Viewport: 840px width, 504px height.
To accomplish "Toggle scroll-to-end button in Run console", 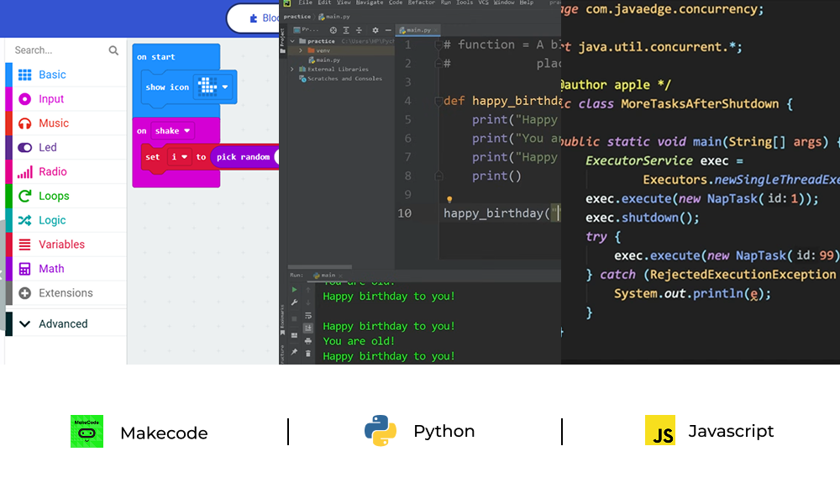I will [308, 328].
